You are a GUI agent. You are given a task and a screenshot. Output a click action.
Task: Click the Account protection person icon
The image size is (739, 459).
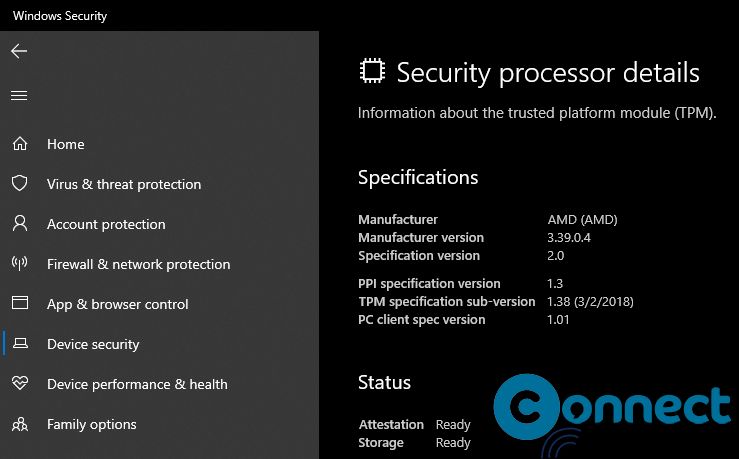pos(20,223)
